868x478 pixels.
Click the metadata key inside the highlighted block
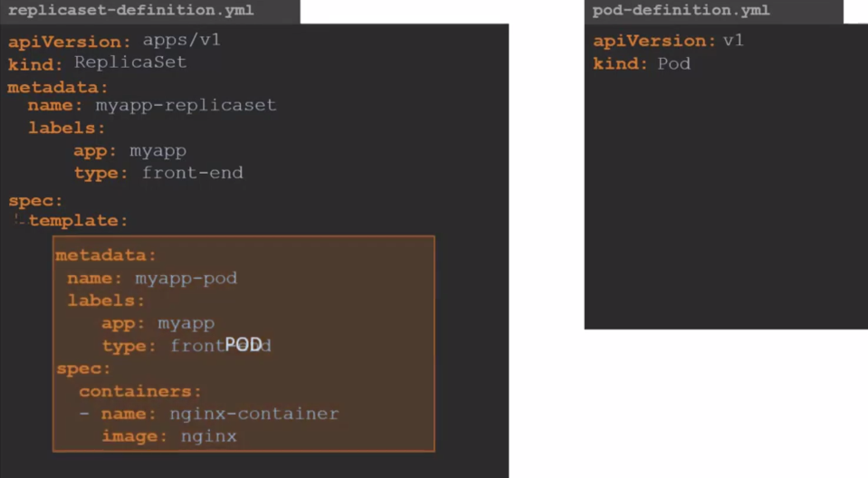(106, 255)
